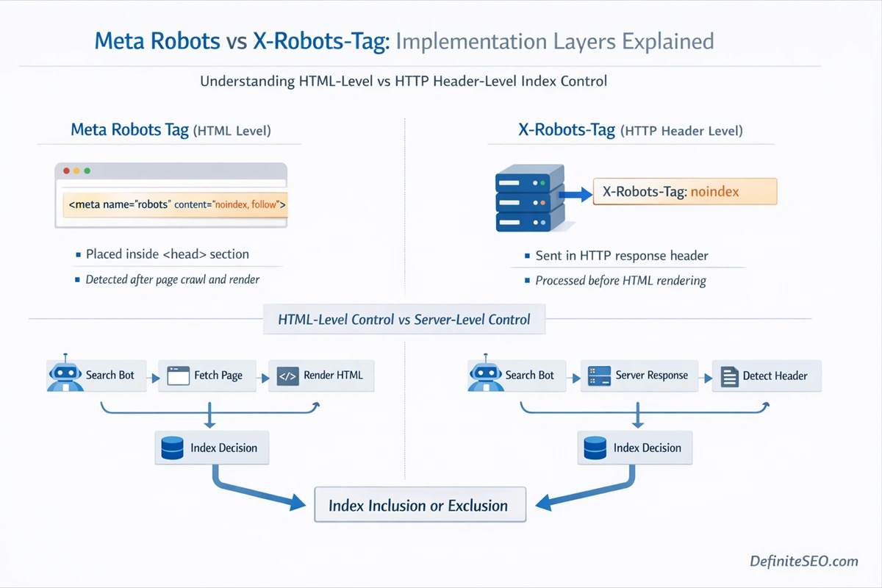The image size is (882, 588).
Task: Click the meta robots code snippet box
Action: [173, 204]
